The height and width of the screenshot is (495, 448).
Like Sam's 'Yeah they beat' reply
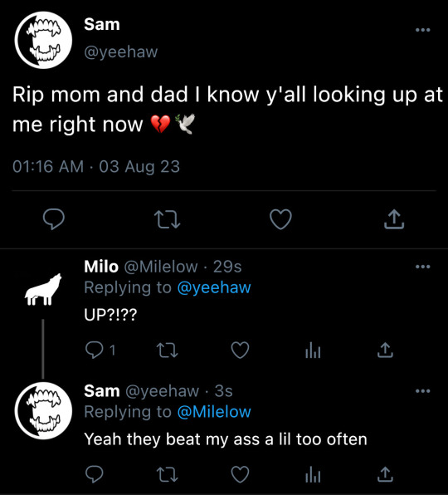click(x=241, y=474)
